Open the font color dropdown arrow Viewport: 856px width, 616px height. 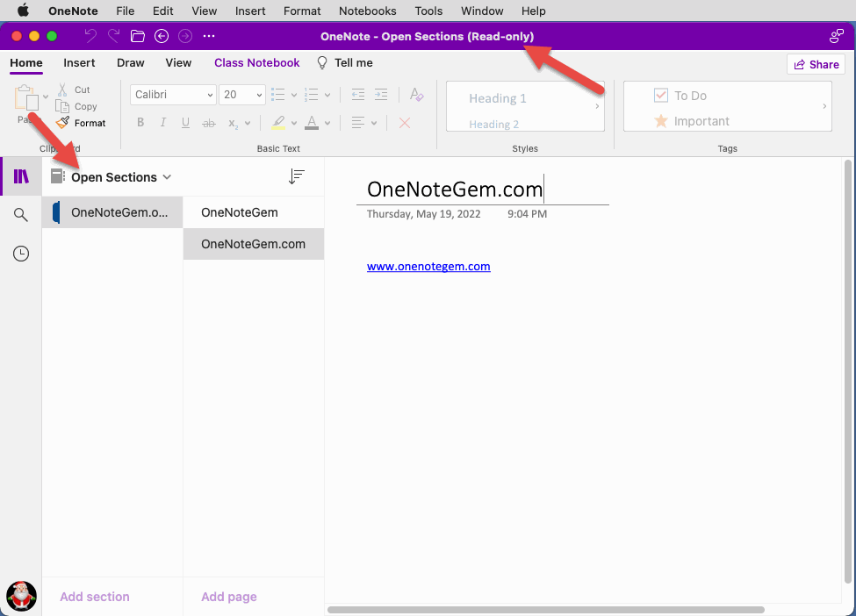(327, 124)
